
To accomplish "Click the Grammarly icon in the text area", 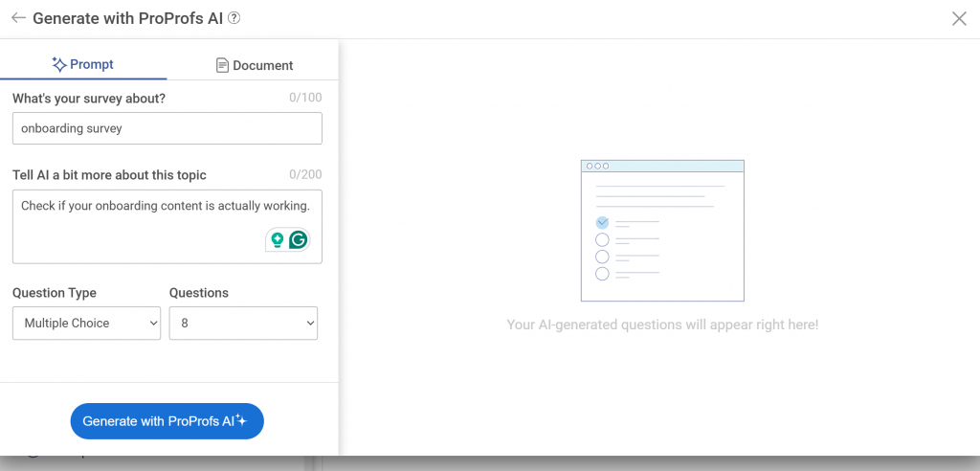I will click(298, 240).
